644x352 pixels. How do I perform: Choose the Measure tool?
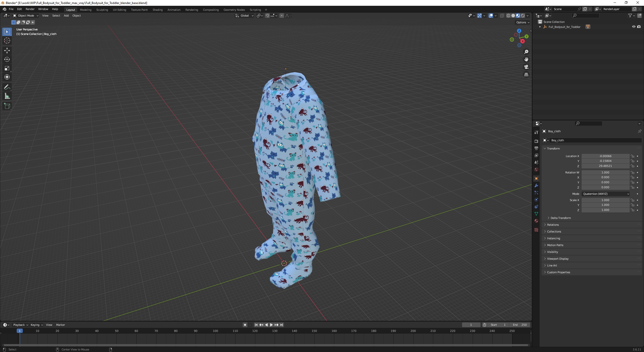7,96
